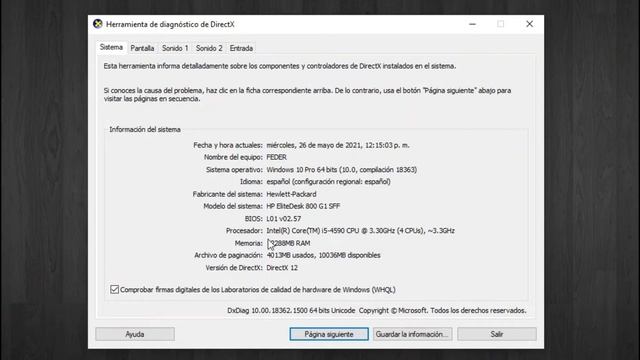Select the Windows 10 Pro 64 bits value
This screenshot has width=640, height=360.
pos(342,170)
